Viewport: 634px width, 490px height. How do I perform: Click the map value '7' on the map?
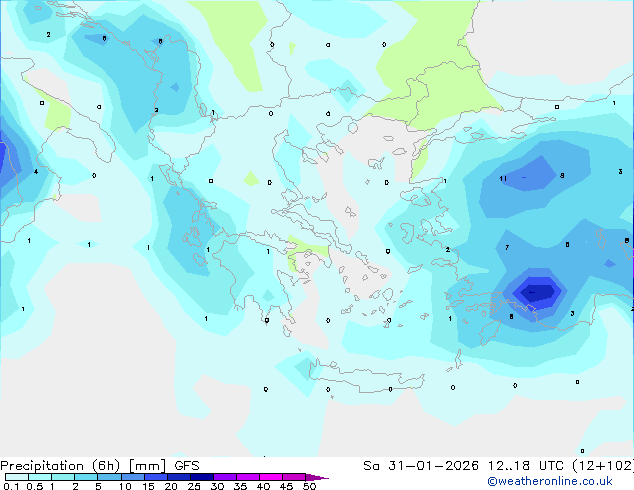pyautogui.click(x=507, y=247)
